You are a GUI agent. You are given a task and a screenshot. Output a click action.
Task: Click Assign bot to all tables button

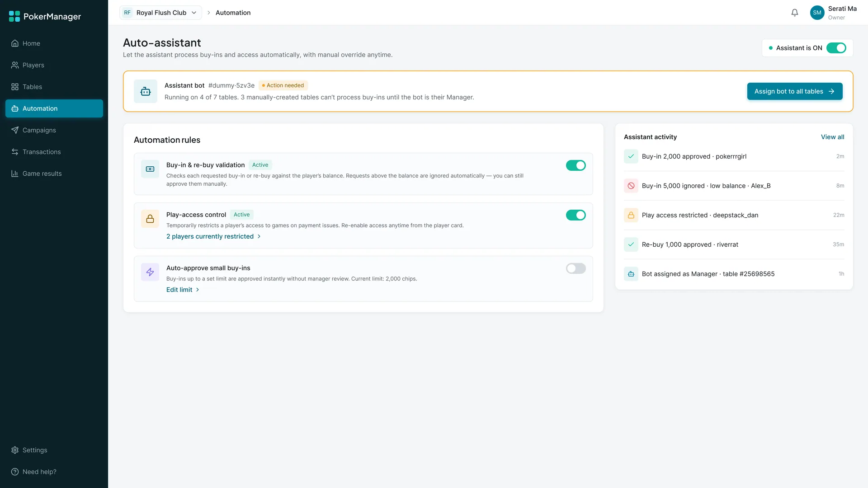tap(795, 91)
